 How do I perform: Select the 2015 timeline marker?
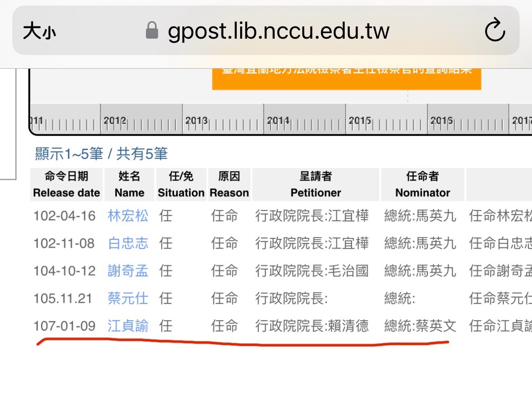click(x=360, y=121)
